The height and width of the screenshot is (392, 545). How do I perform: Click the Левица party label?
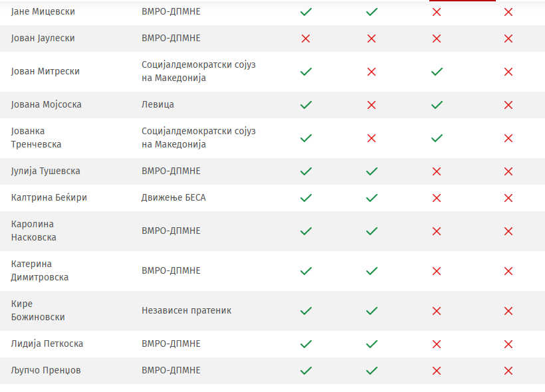point(158,105)
